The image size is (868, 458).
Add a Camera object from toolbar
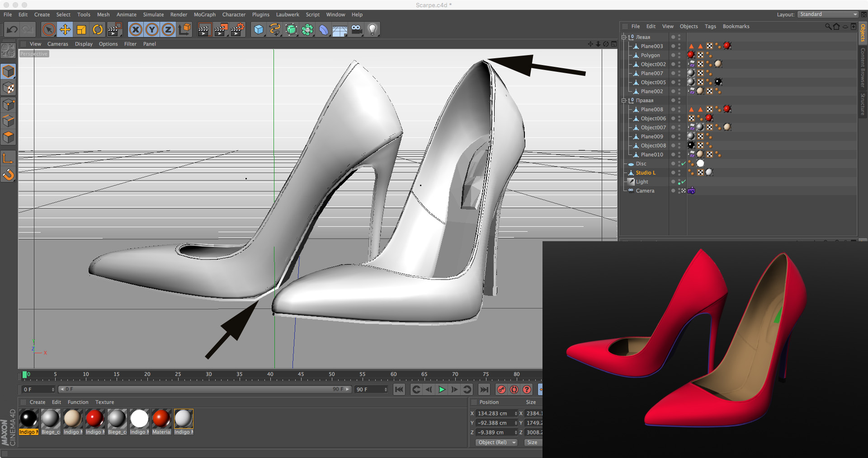357,30
